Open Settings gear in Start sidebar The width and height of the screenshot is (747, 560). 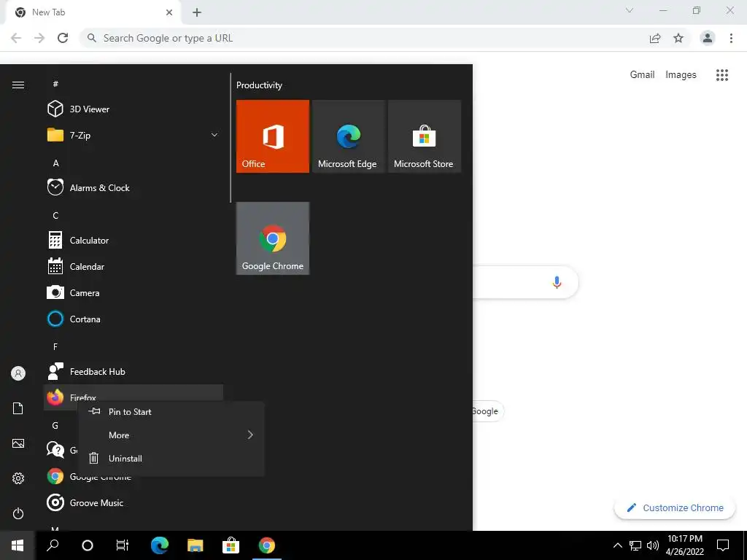tap(18, 478)
